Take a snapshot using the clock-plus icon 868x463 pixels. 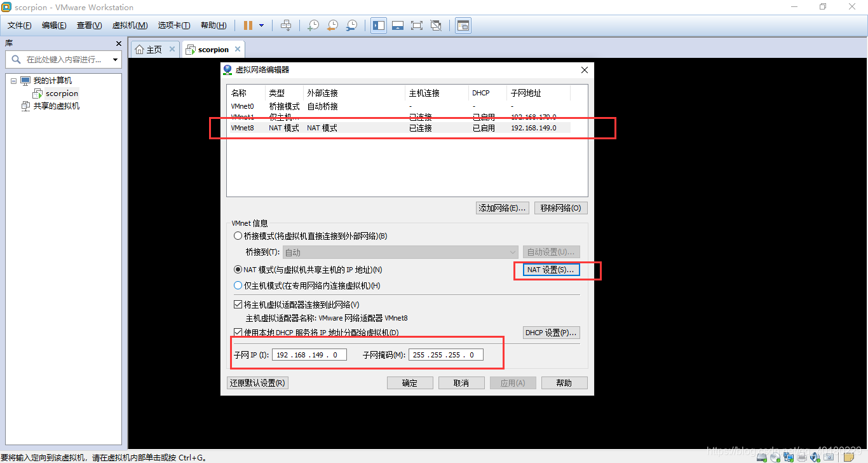click(x=313, y=25)
